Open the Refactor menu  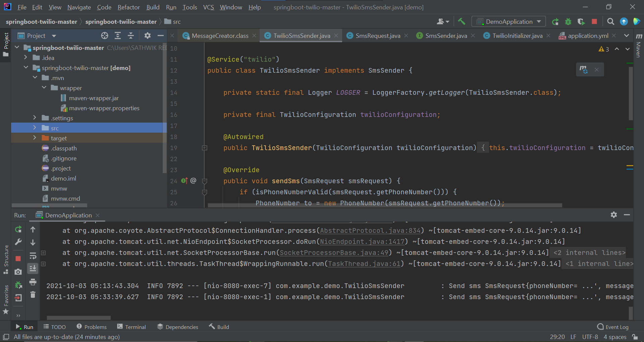[x=128, y=7]
